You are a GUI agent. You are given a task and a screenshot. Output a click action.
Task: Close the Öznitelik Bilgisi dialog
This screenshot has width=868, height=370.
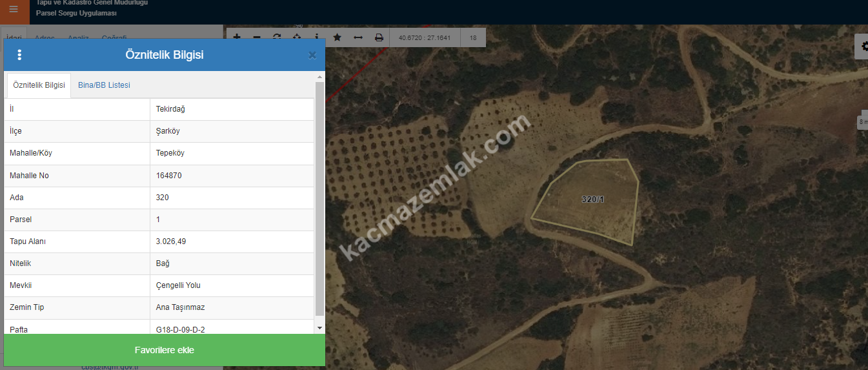tap(312, 56)
